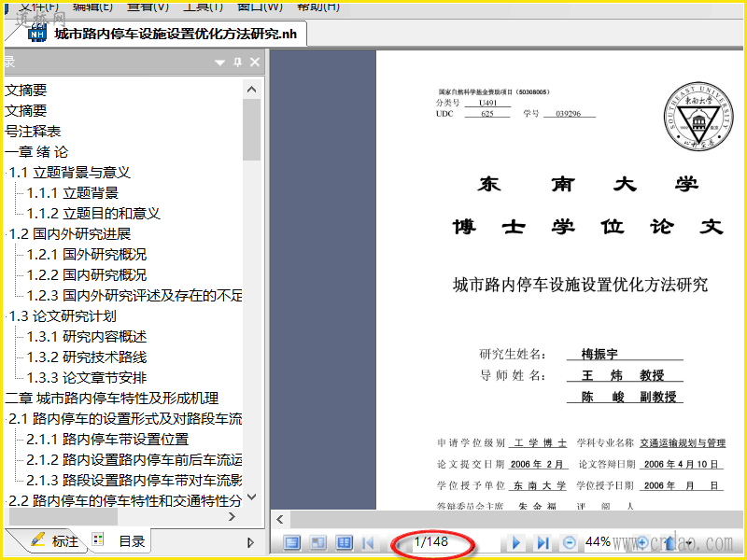Zoom in with the plus icon

[642, 542]
